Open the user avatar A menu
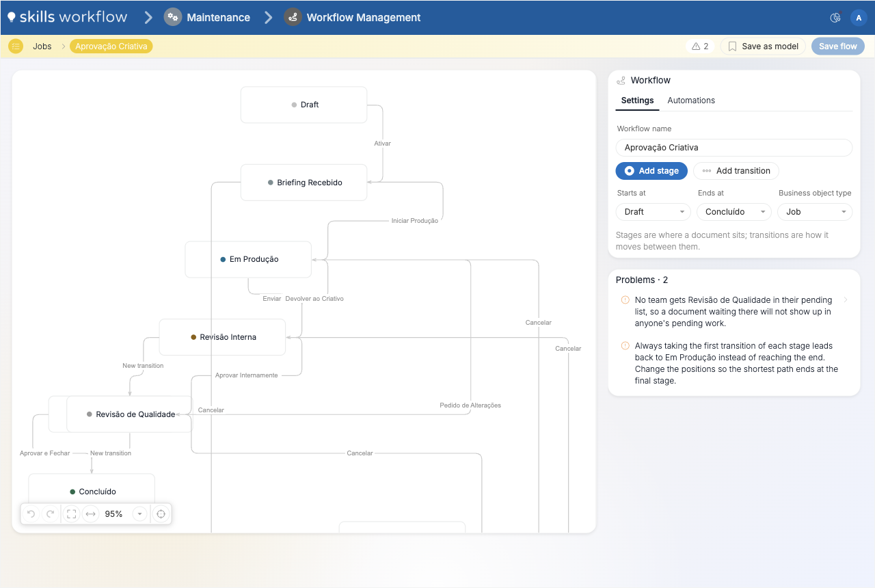875x588 pixels. pyautogui.click(x=858, y=18)
